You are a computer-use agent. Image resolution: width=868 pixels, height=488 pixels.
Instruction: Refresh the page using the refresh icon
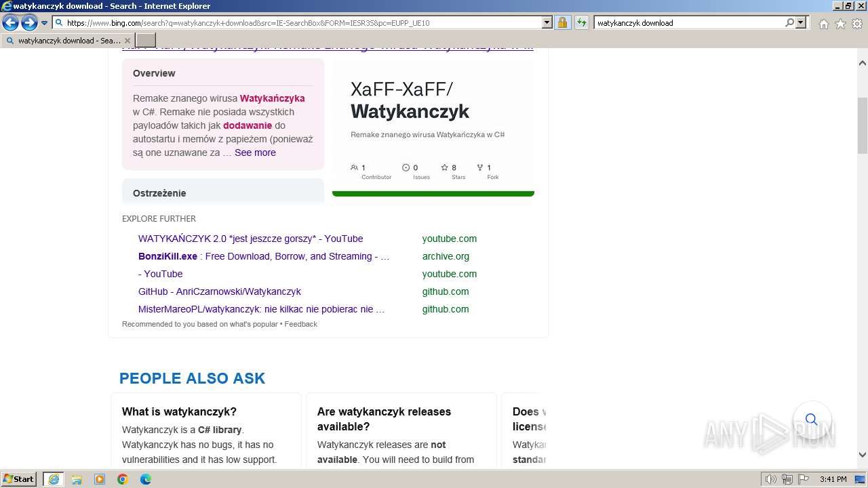582,22
